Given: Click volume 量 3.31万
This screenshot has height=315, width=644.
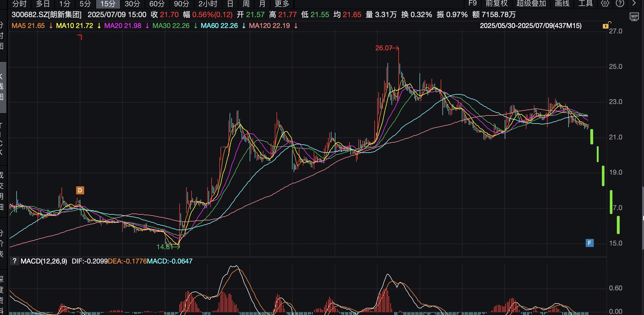Looking at the screenshot, I should tap(381, 15).
